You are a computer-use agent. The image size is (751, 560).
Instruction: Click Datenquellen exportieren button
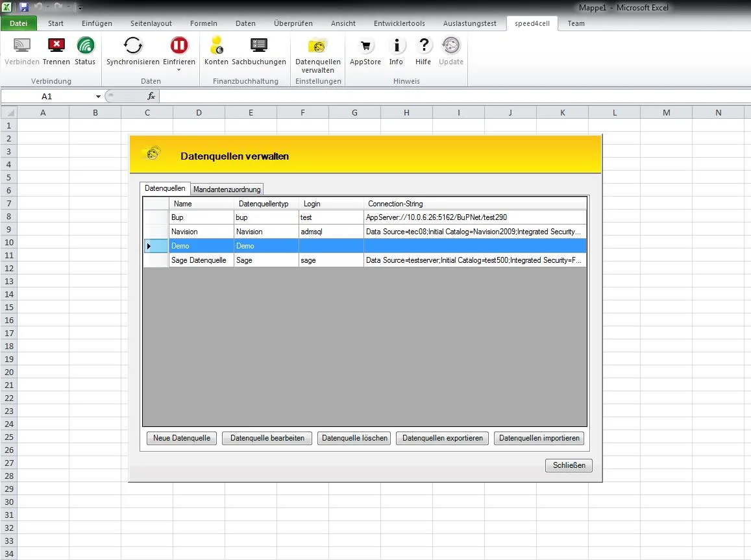[x=443, y=438]
